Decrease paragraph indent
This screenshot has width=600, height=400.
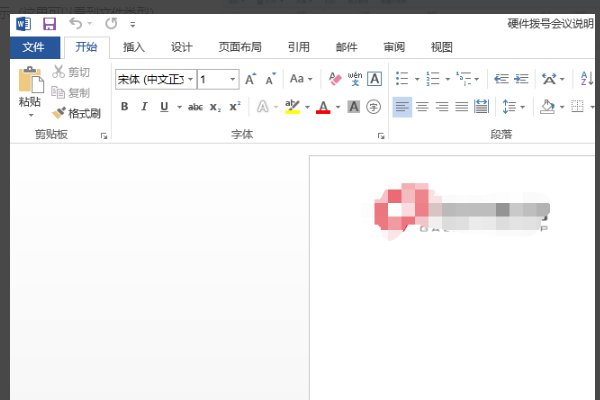[x=501, y=79]
